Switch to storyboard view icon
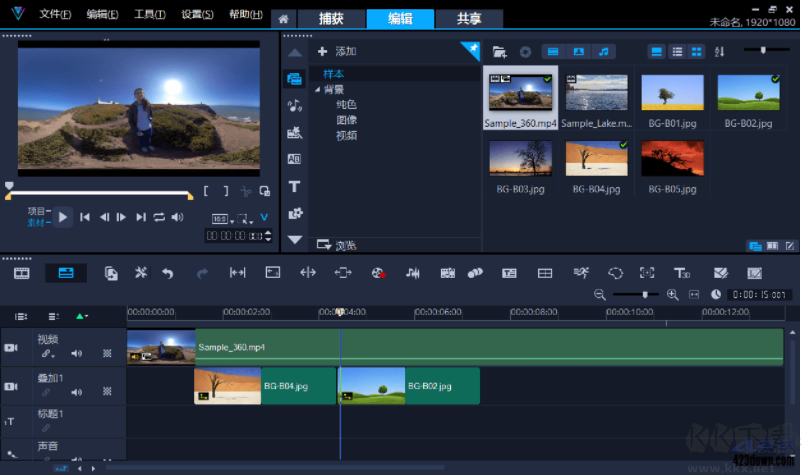The image size is (802, 475). [x=21, y=272]
